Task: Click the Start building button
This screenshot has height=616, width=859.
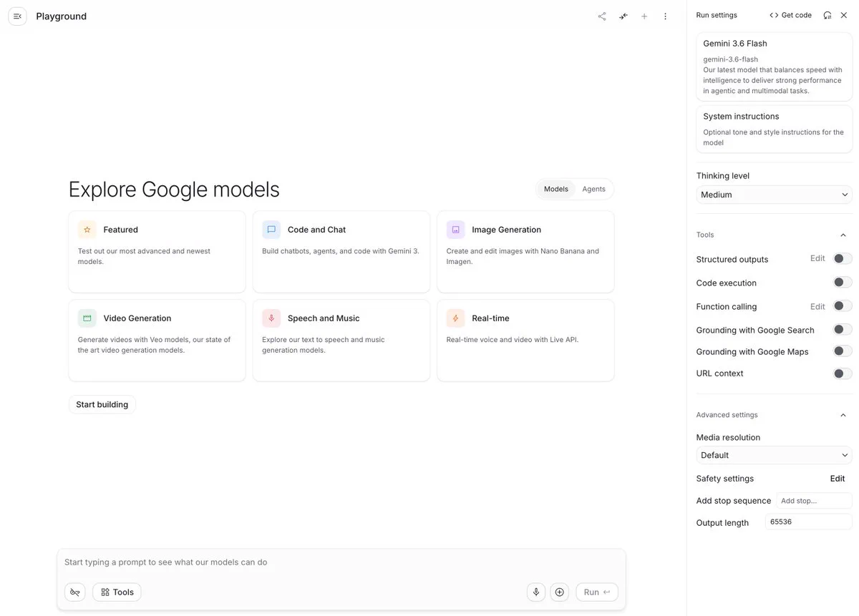Action: 102,404
